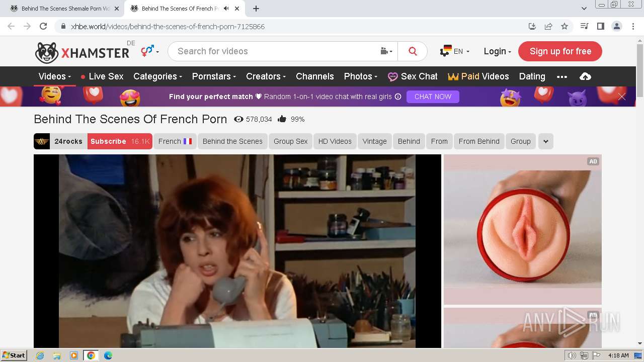Select the HD Videos tag

(335, 141)
